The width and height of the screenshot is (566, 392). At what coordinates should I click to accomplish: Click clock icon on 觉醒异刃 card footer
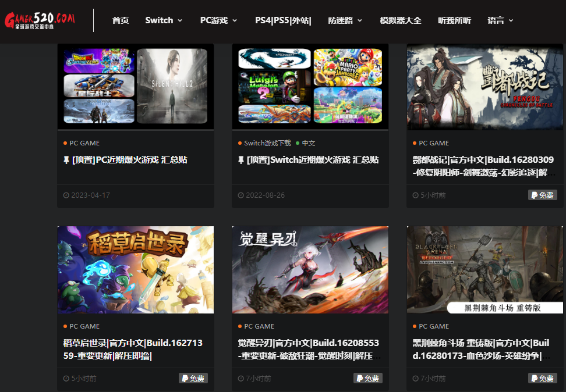point(240,379)
